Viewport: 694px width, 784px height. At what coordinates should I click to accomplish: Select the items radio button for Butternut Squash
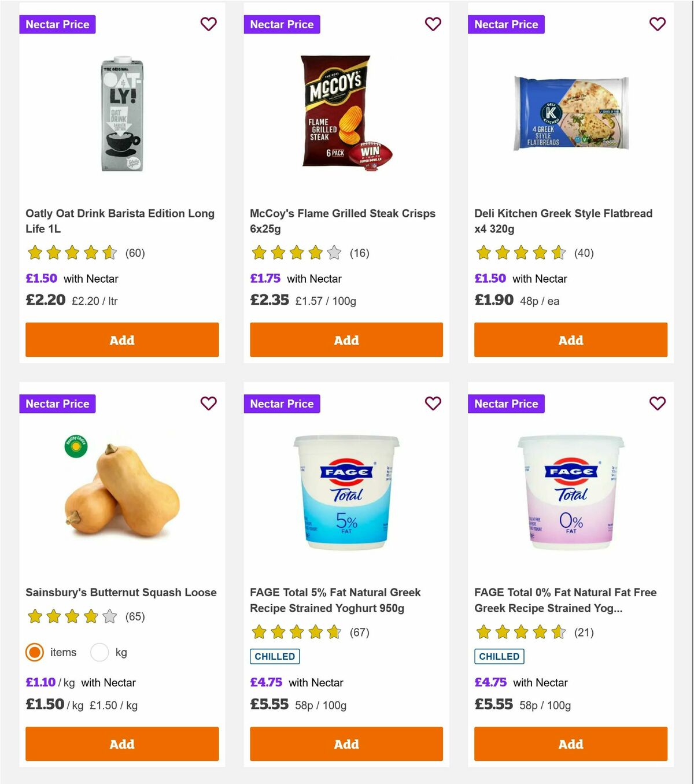coord(34,652)
